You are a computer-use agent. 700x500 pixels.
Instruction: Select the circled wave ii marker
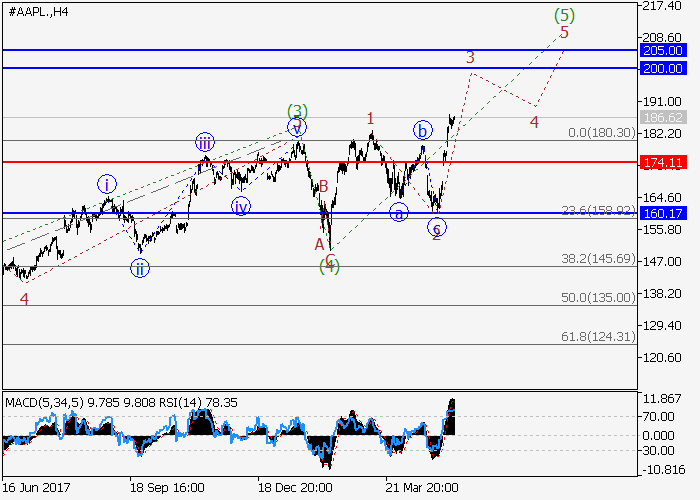click(141, 268)
